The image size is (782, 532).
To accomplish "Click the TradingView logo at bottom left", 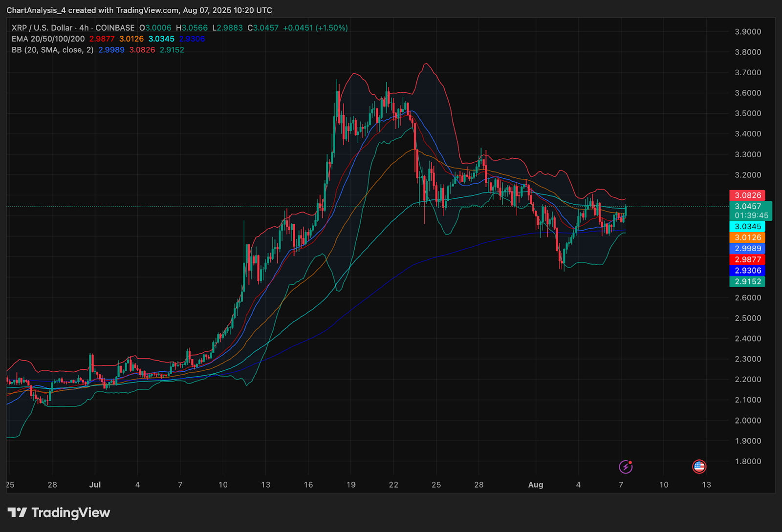I will click(x=59, y=512).
